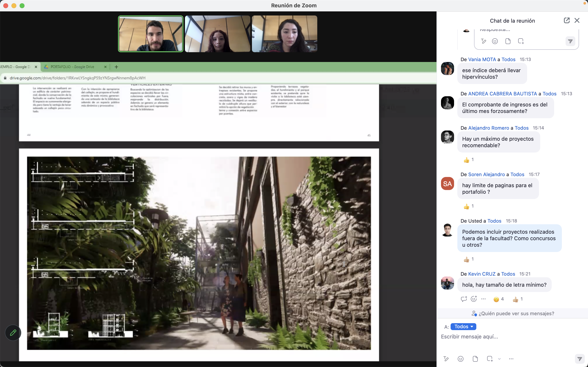This screenshot has height=367, width=588.
Task: Open more options for Kevin CRUZ's message
Action: [483, 299]
